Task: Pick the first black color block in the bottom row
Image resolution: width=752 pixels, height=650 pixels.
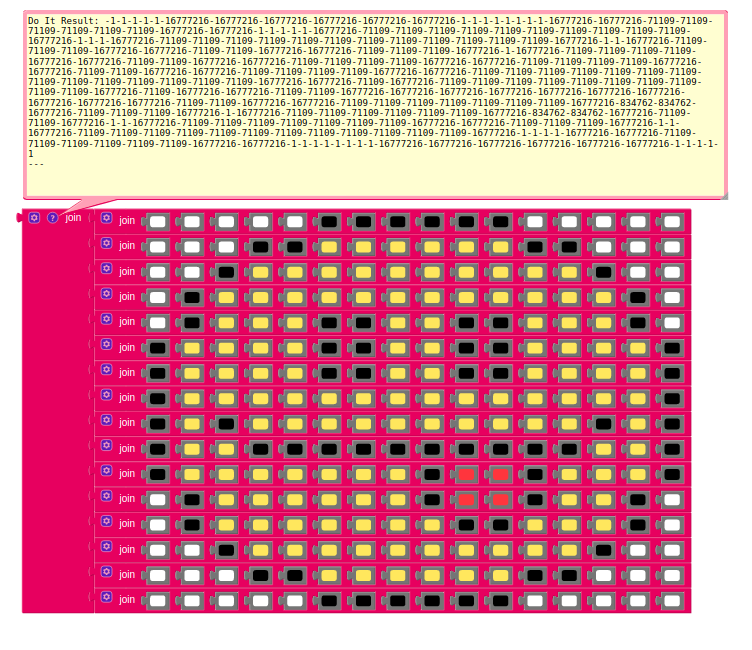Action: (x=329, y=601)
